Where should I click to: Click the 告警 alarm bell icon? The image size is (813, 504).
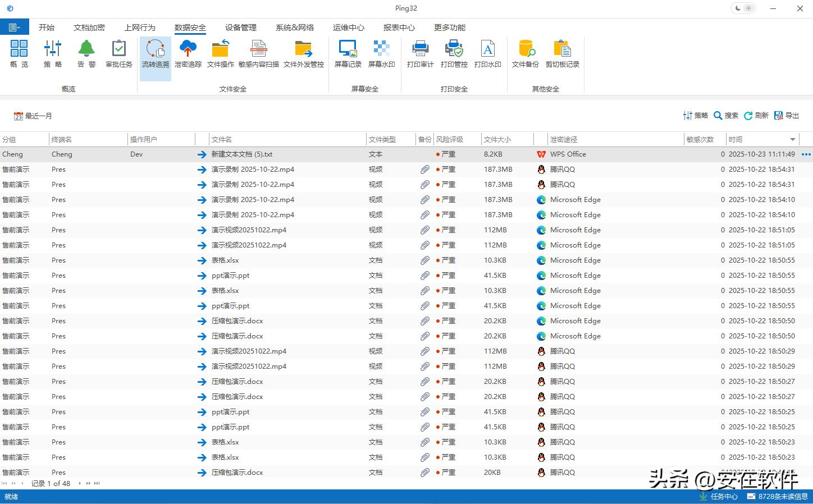coord(86,54)
